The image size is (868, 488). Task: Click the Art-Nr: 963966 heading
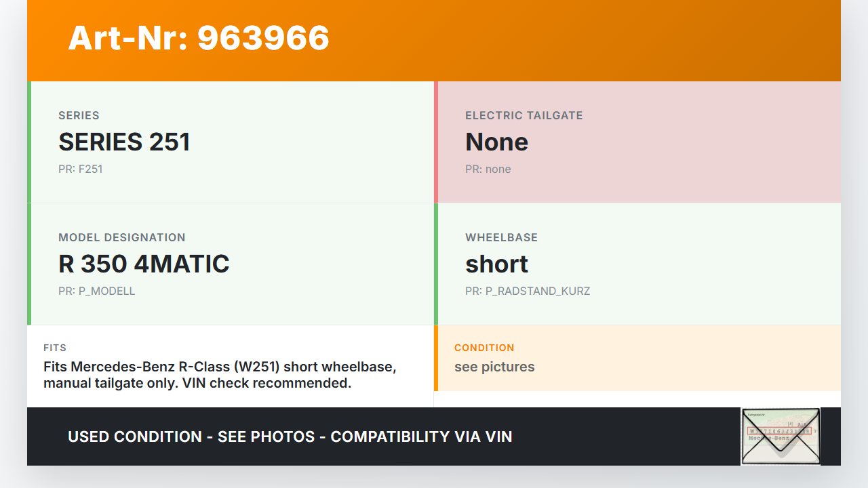pyautogui.click(x=199, y=38)
